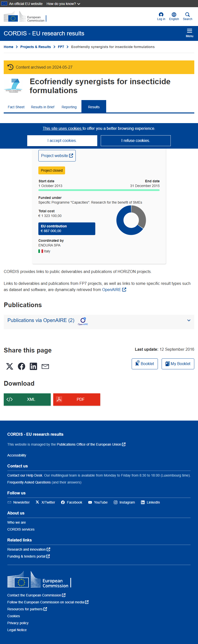This screenshot has height=644, width=198.
Task: Open the hamburger Menu
Action: coord(190,33)
